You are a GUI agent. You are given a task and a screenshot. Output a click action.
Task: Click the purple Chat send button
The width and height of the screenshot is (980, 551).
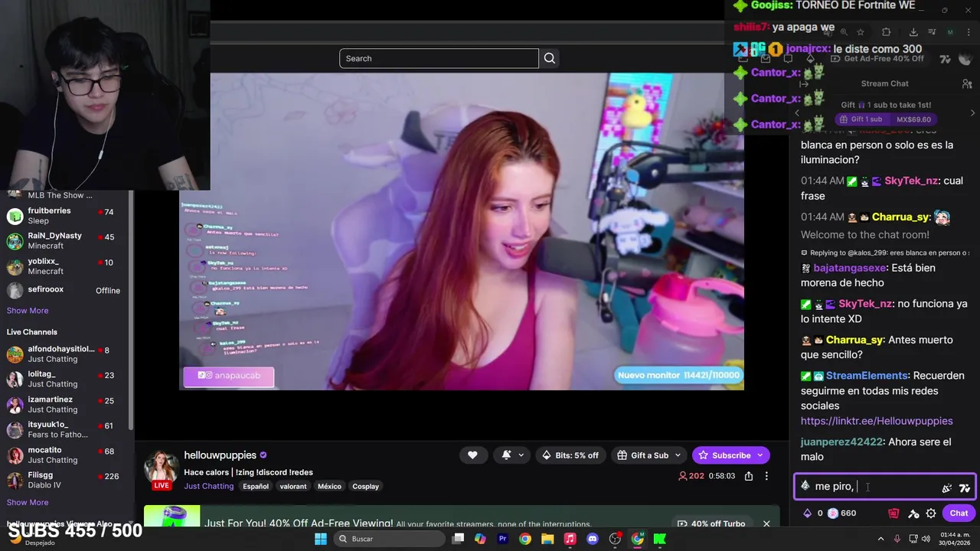[x=959, y=514]
